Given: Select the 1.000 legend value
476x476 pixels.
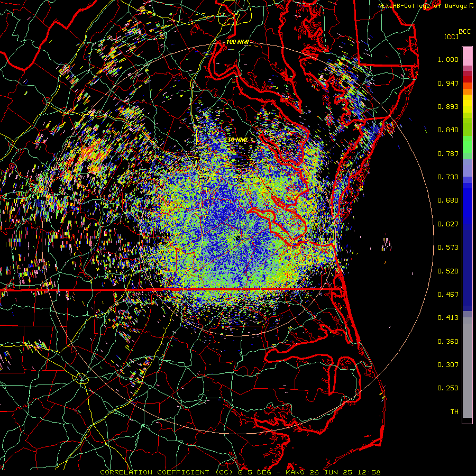Looking at the screenshot, I should (448, 59).
